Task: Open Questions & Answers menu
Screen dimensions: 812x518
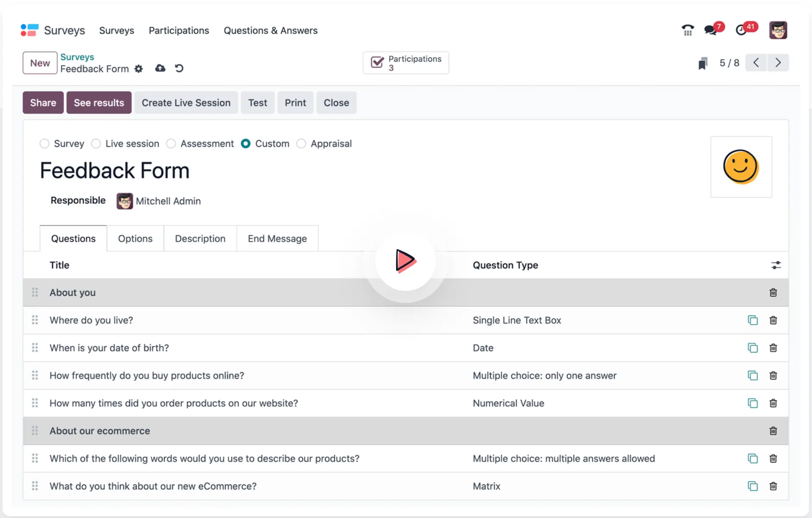Action: [271, 31]
